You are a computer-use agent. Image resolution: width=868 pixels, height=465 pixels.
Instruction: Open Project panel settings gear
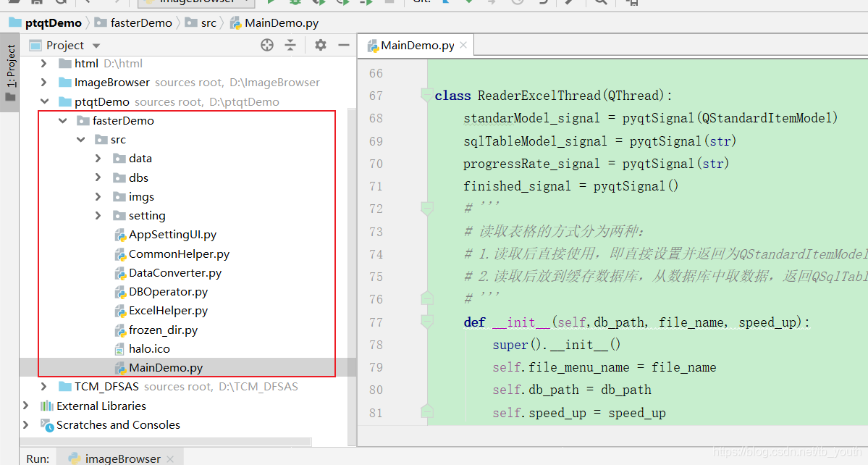[x=321, y=45]
